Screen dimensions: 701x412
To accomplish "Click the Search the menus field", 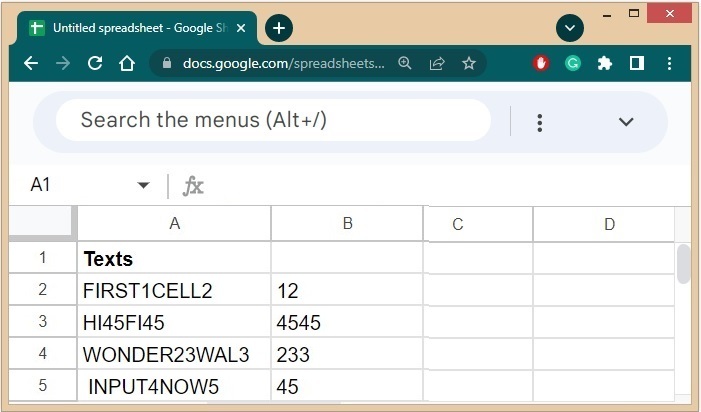I will coord(272,121).
